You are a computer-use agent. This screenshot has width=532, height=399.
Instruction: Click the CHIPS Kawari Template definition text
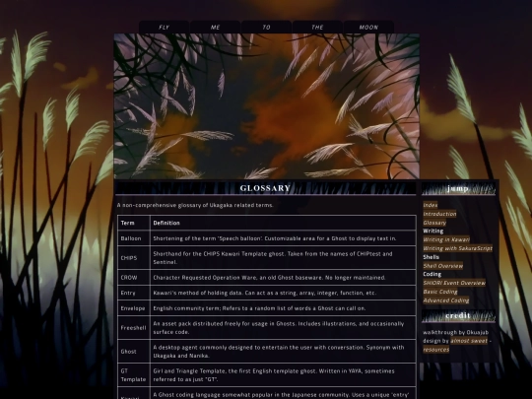(273, 258)
